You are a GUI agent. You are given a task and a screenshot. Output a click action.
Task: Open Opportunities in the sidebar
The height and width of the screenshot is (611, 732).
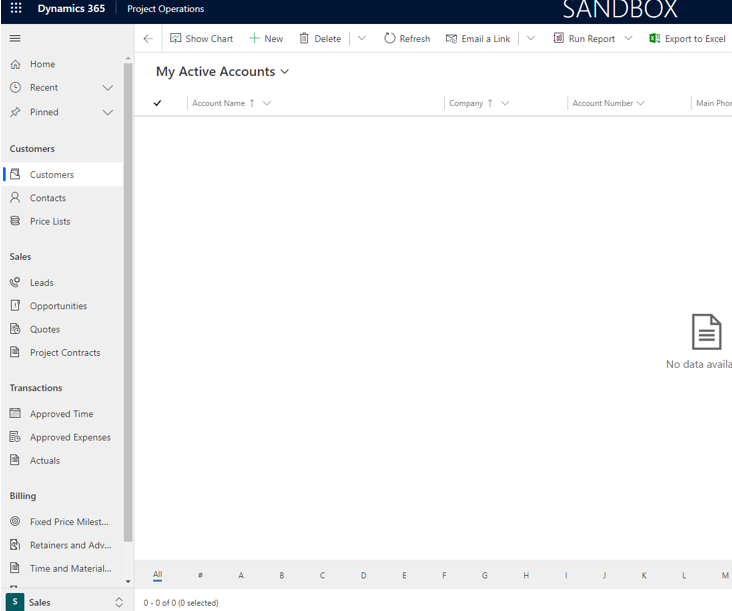pyautogui.click(x=62, y=306)
